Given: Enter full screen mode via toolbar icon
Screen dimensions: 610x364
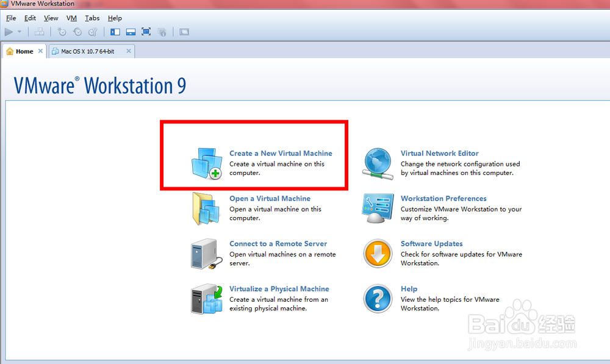Looking at the screenshot, I should [146, 32].
